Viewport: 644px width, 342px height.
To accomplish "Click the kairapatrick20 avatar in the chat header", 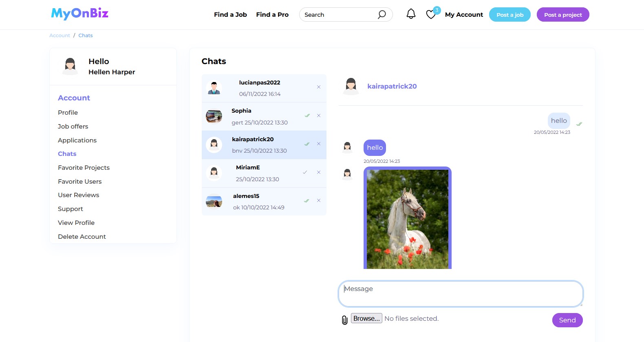I will (x=351, y=86).
